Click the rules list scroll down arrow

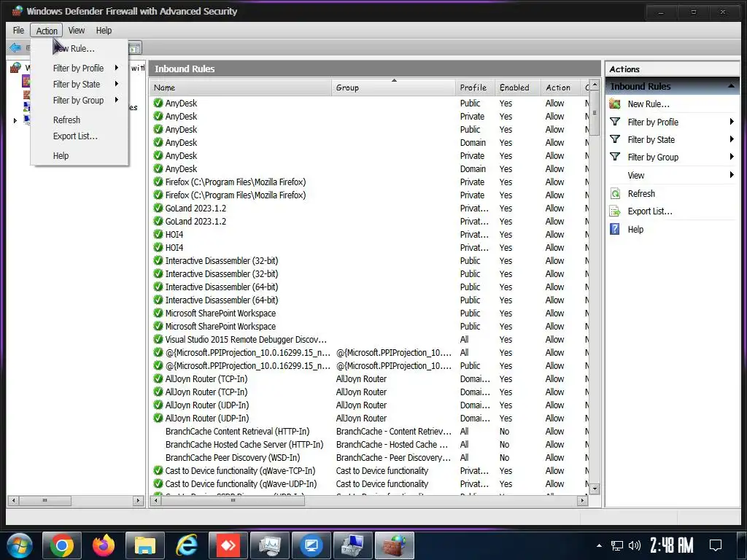(x=594, y=489)
